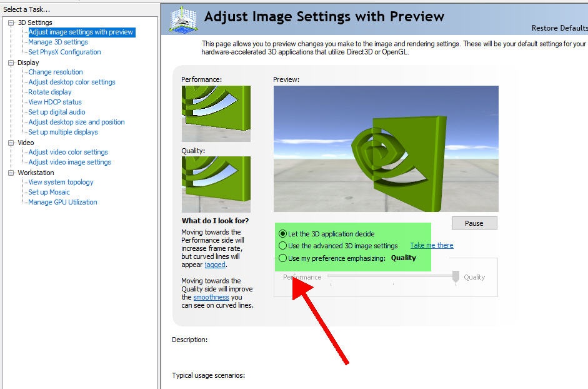Screen dimensions: 588x389
Task: Click the Pause preview button
Action: click(x=474, y=223)
